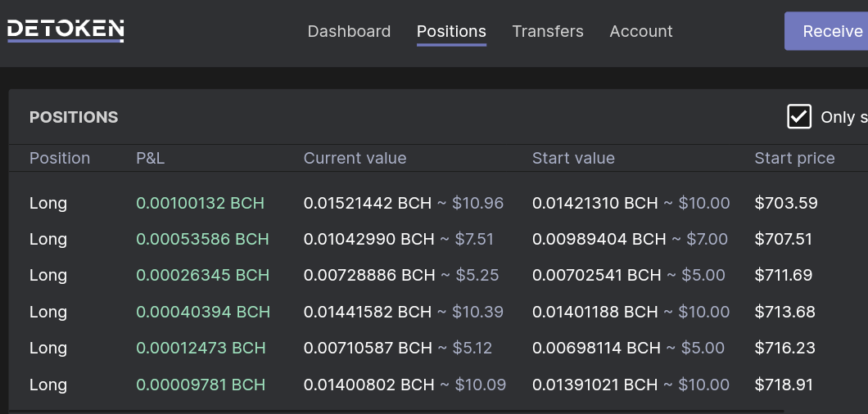Open the Account tab
Viewport: 868px width, 414px height.
pyautogui.click(x=641, y=31)
